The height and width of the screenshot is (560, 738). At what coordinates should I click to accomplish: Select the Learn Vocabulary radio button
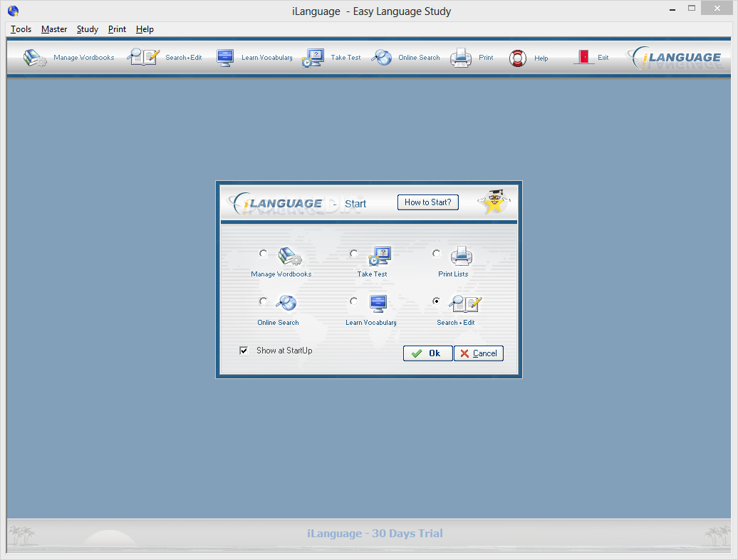tap(354, 301)
